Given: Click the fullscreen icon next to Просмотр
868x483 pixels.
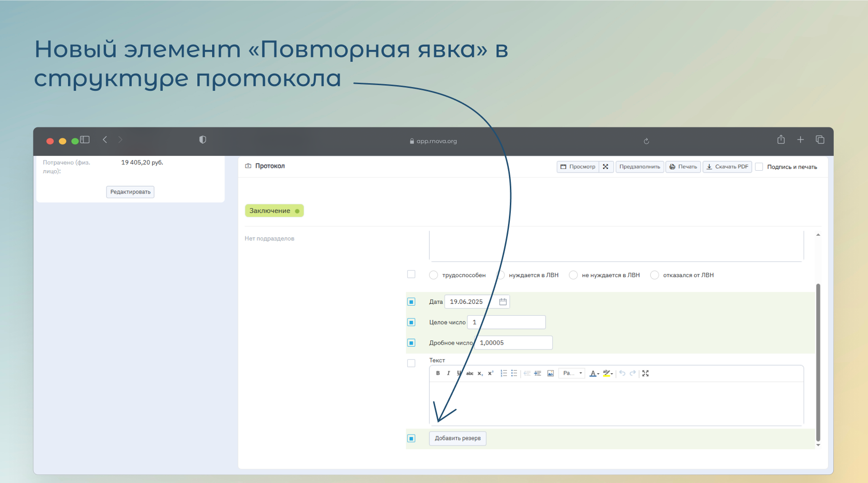Looking at the screenshot, I should 605,167.
